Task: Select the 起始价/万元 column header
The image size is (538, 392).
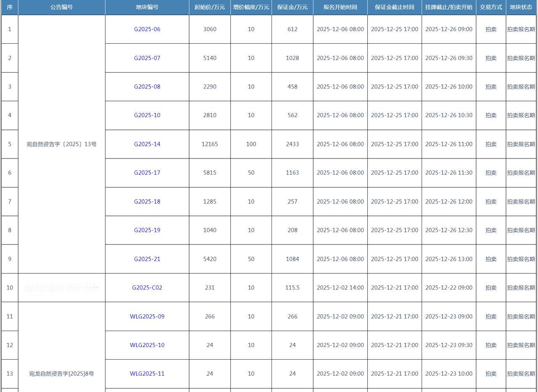Action: [x=210, y=7]
